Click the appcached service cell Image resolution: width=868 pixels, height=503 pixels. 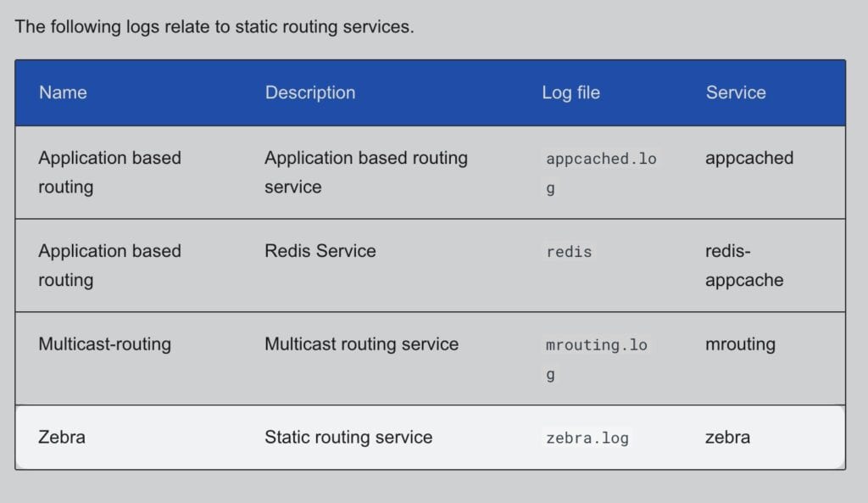749,159
